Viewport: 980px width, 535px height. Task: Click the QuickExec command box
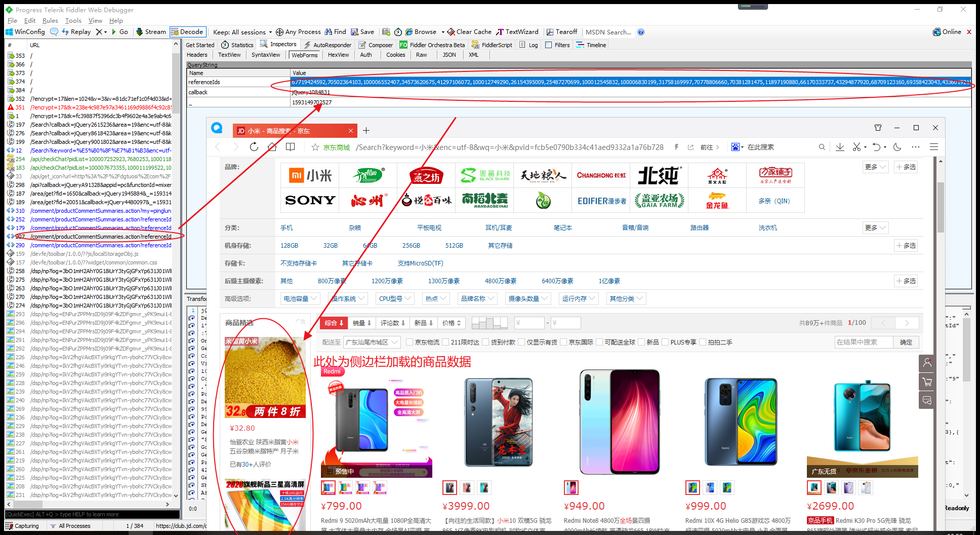[92, 514]
